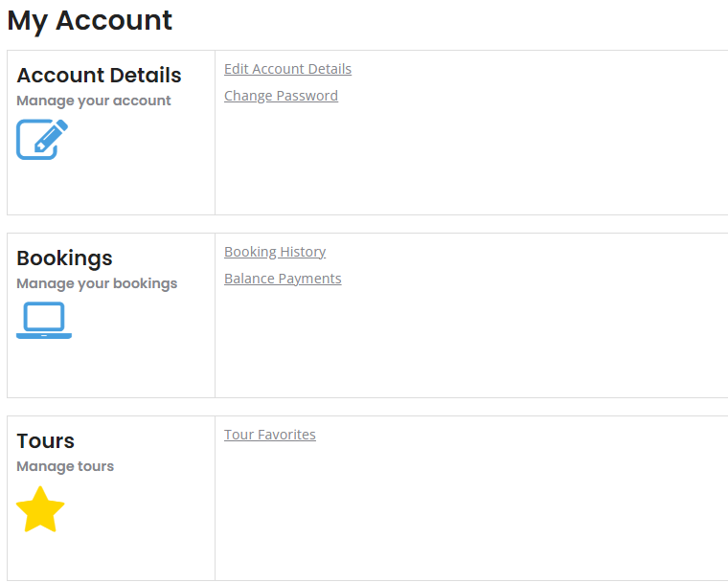This screenshot has height=583, width=728.
Task: Click the 'Manage tours' subtitle
Action: 65,466
